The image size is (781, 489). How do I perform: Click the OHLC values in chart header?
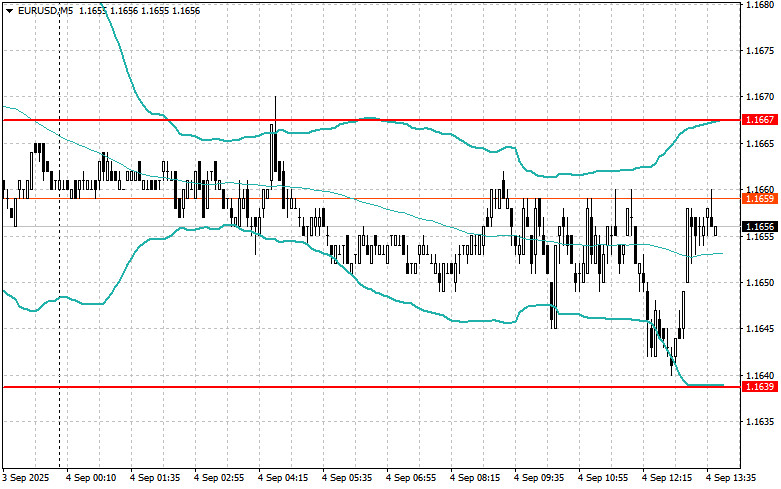(139, 10)
